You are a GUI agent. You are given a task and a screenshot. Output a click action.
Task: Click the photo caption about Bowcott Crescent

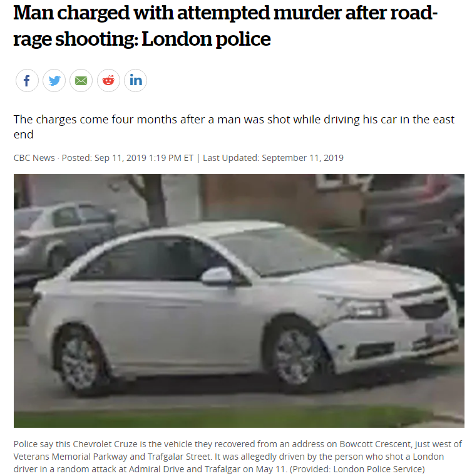pyautogui.click(x=237, y=457)
